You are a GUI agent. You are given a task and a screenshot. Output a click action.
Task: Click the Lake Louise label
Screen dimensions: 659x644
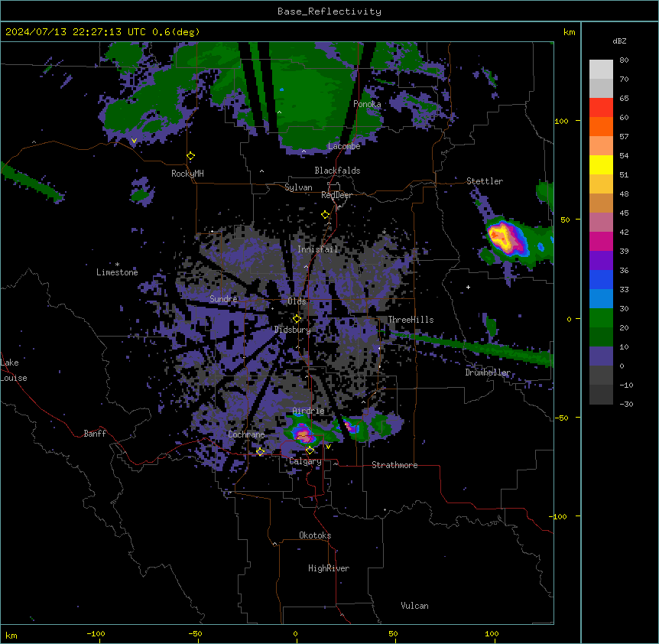[x=14, y=370]
